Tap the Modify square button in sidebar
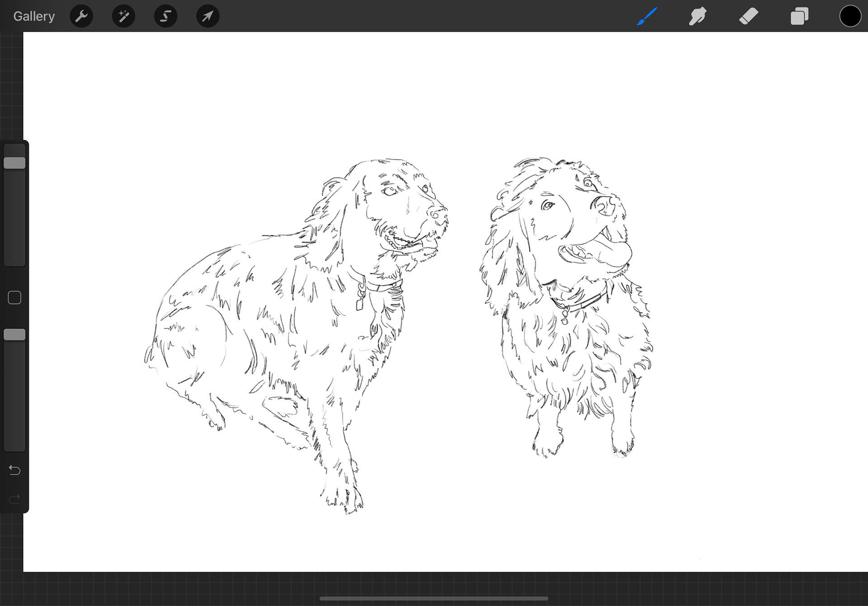Screen dimensions: 868x606 14,298
